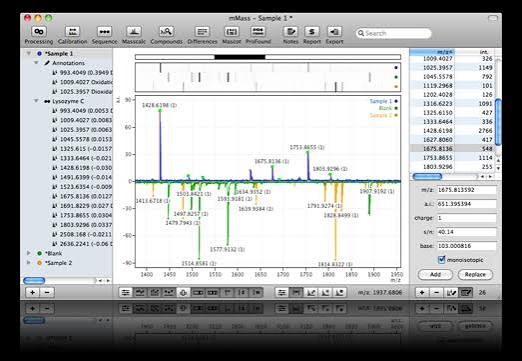Select Lysozyme C match 1753.8655
522x361 pixels.
[83, 215]
